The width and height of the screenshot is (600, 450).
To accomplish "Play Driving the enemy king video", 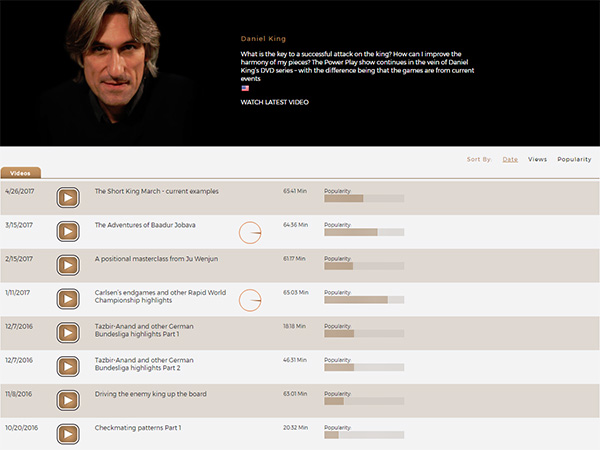I will [67, 402].
